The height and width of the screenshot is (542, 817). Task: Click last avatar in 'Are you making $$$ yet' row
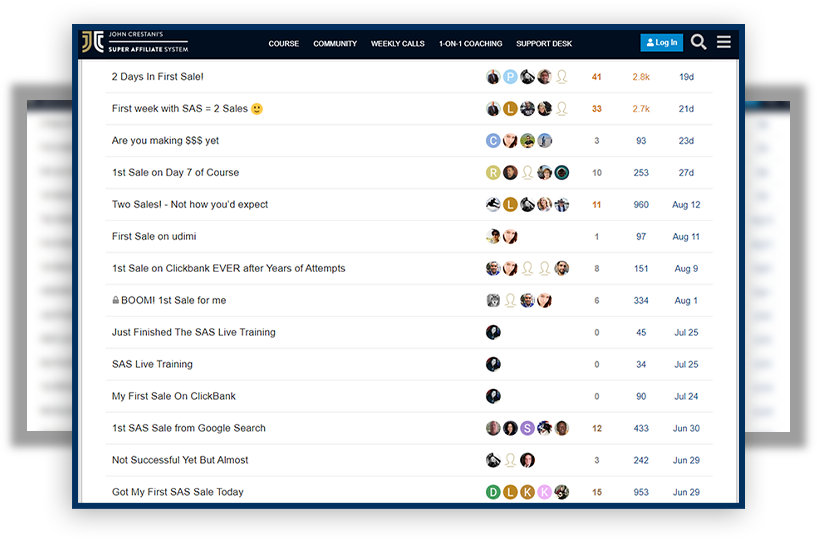pos(544,141)
